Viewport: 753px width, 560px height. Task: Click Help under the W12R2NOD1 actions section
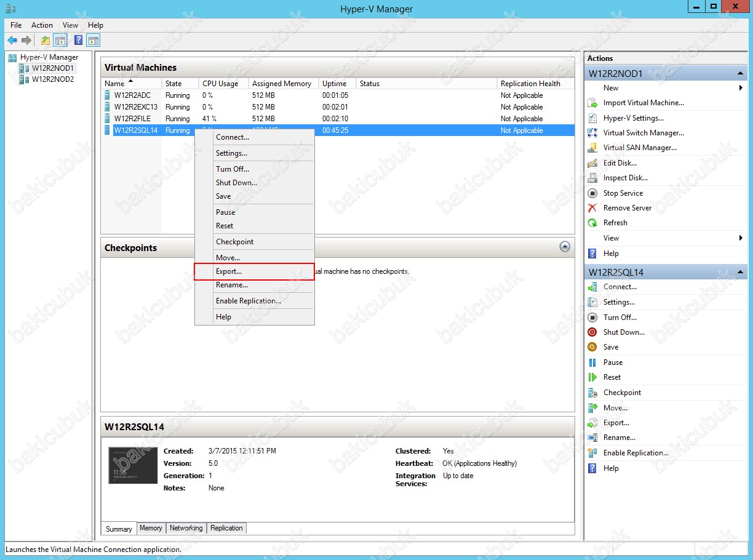[611, 254]
